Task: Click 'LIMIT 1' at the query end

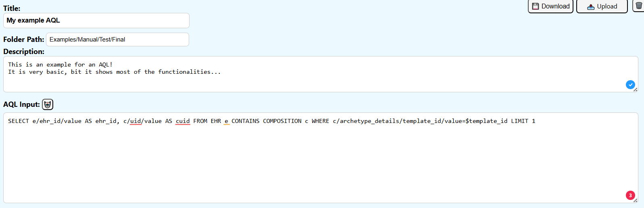Action: click(523, 121)
